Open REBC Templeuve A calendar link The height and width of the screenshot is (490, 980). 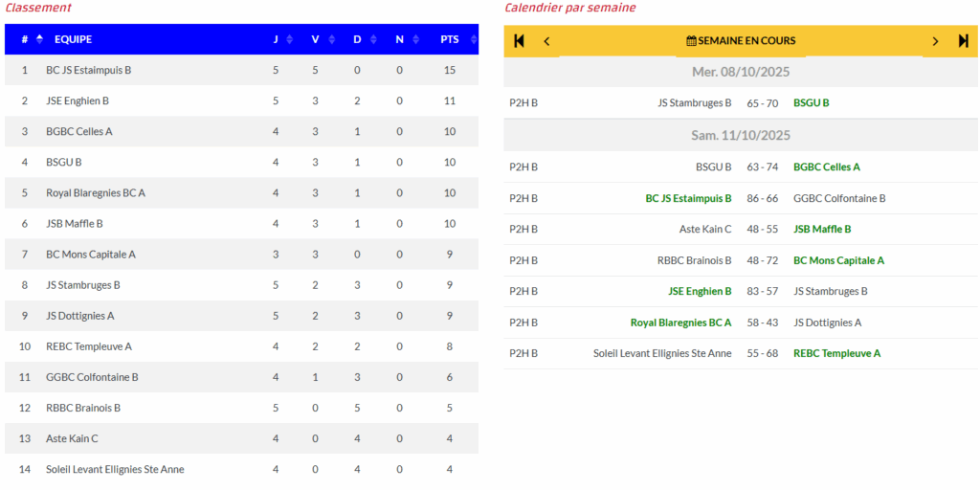pos(836,354)
